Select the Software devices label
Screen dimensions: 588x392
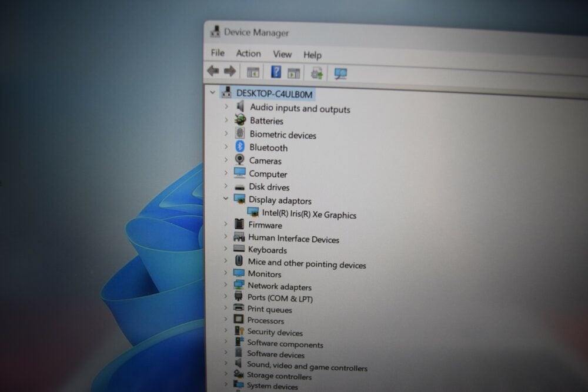point(275,354)
